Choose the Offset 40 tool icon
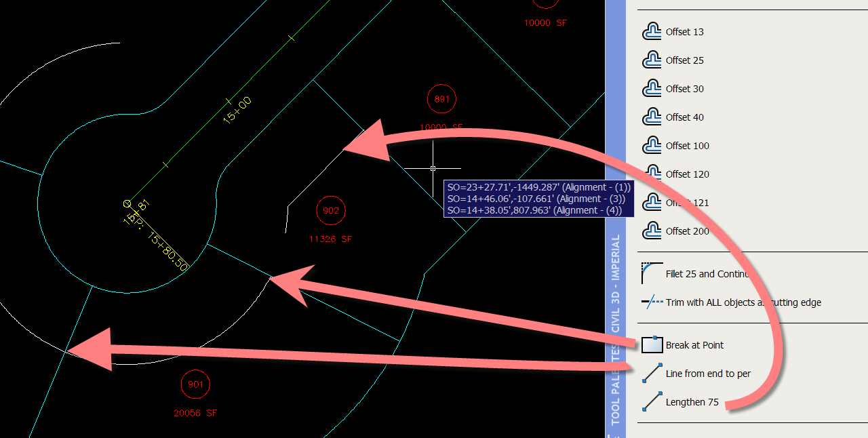Viewport: 868px width, 438px height. pyautogui.click(x=652, y=117)
